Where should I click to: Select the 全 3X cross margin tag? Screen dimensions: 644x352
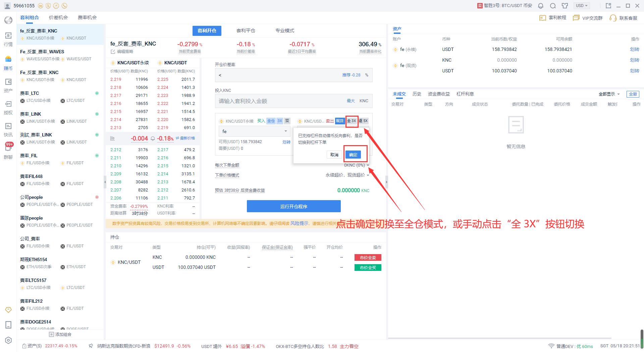[x=352, y=121]
